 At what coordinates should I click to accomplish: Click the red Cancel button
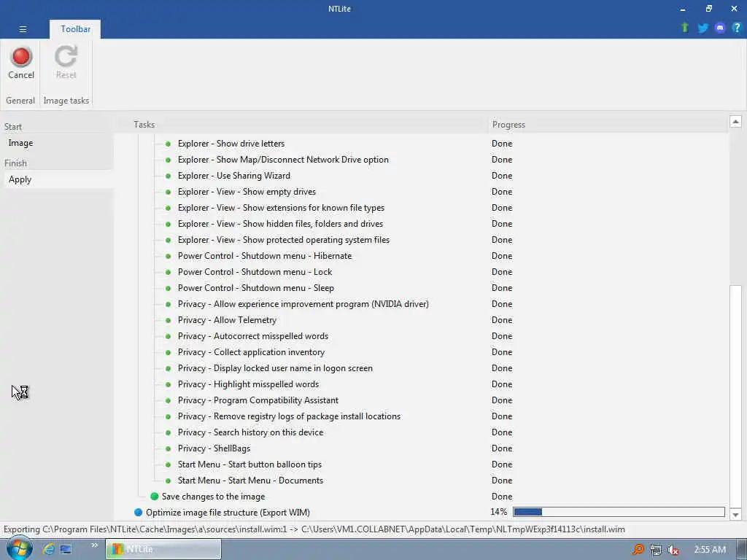point(21,63)
